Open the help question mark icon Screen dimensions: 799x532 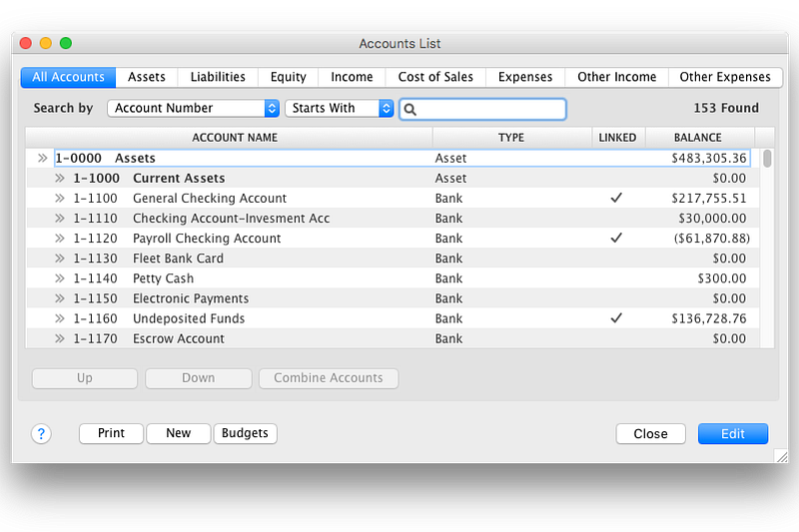click(x=41, y=434)
